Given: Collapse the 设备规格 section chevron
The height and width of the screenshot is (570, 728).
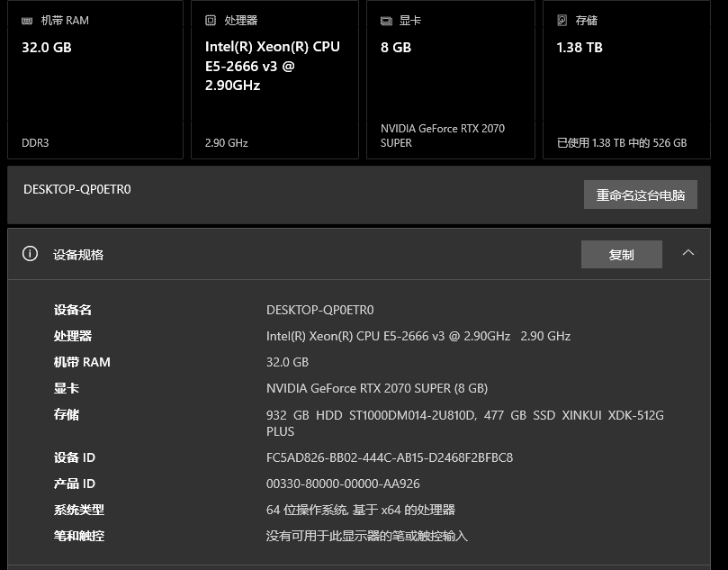Looking at the screenshot, I should 688,253.
